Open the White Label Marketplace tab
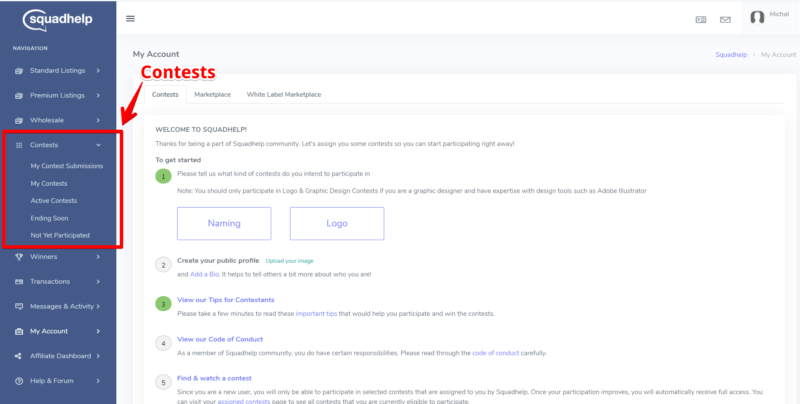Image resolution: width=800 pixels, height=404 pixels. coord(284,94)
